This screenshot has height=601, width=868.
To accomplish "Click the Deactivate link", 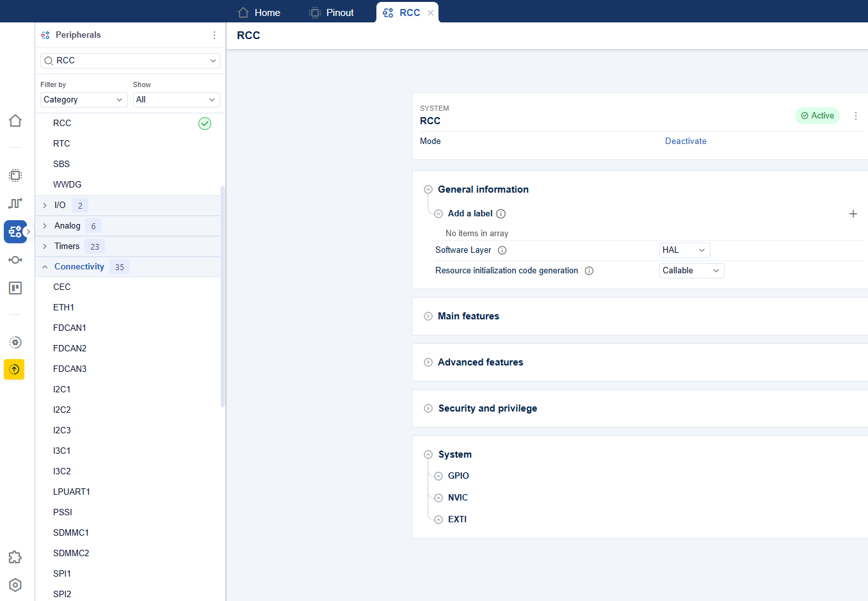I will (x=686, y=141).
